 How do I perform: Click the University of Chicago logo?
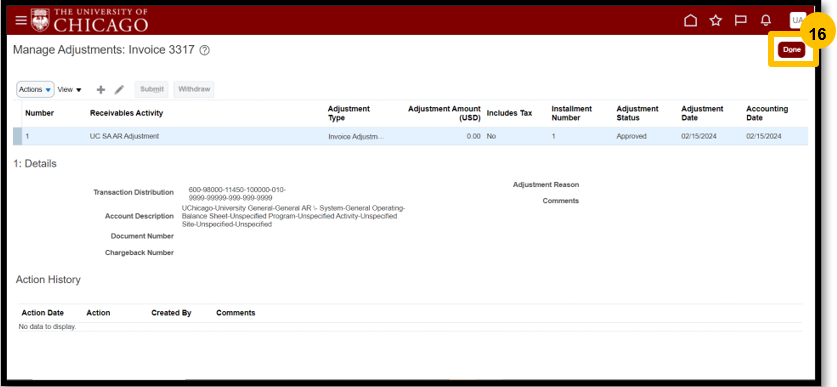pos(89,20)
